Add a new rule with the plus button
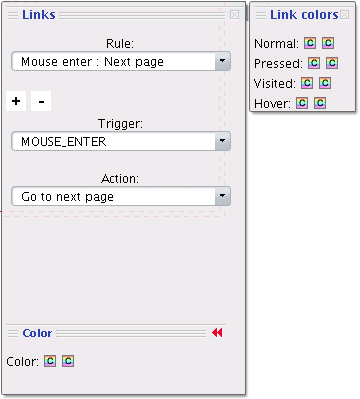 16,101
